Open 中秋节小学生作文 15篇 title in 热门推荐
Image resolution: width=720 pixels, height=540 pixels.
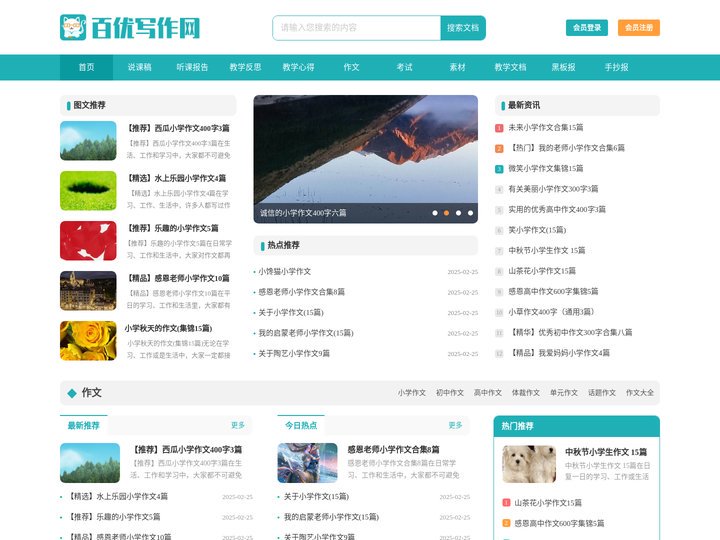tap(606, 452)
